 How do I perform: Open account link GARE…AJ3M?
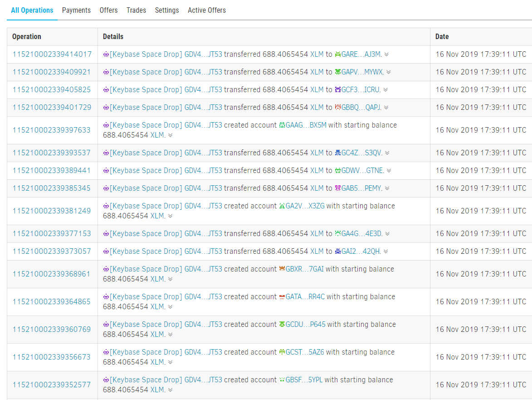[361, 54]
